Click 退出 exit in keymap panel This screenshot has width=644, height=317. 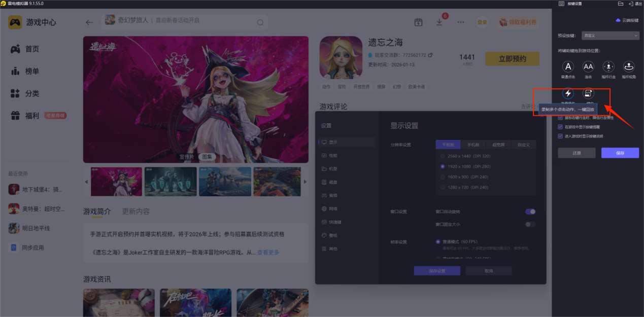click(x=635, y=4)
